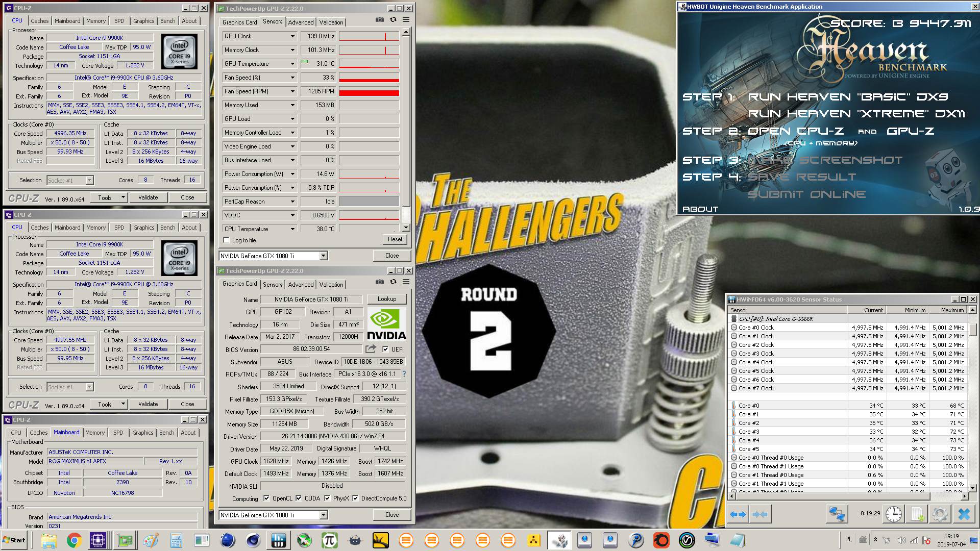
Task: Click HWiNFO clock reset timer icon
Action: click(x=894, y=514)
